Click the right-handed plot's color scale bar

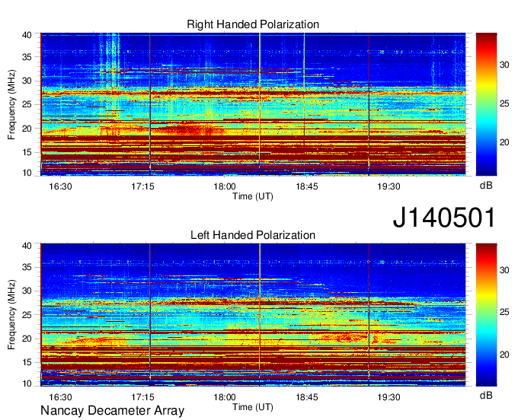click(x=486, y=104)
